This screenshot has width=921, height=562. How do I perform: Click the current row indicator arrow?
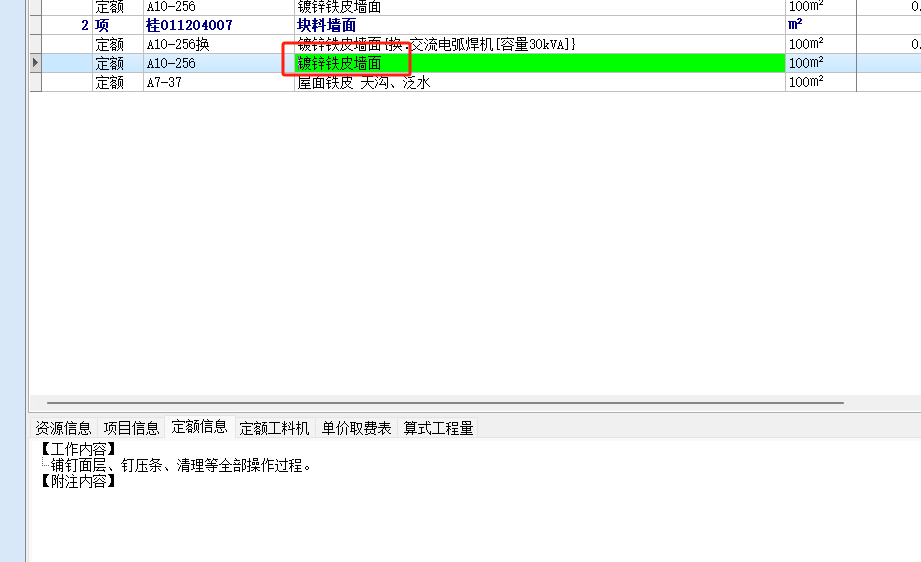tap(35, 63)
